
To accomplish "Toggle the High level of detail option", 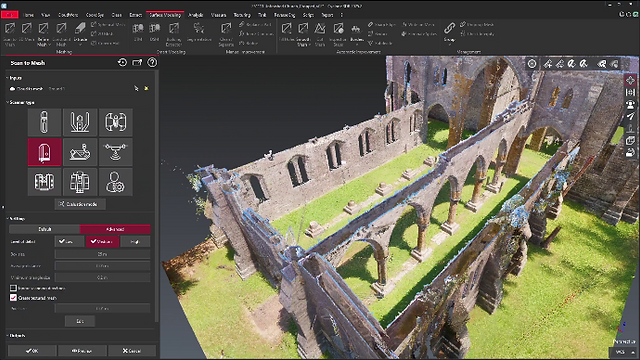I will 135,242.
